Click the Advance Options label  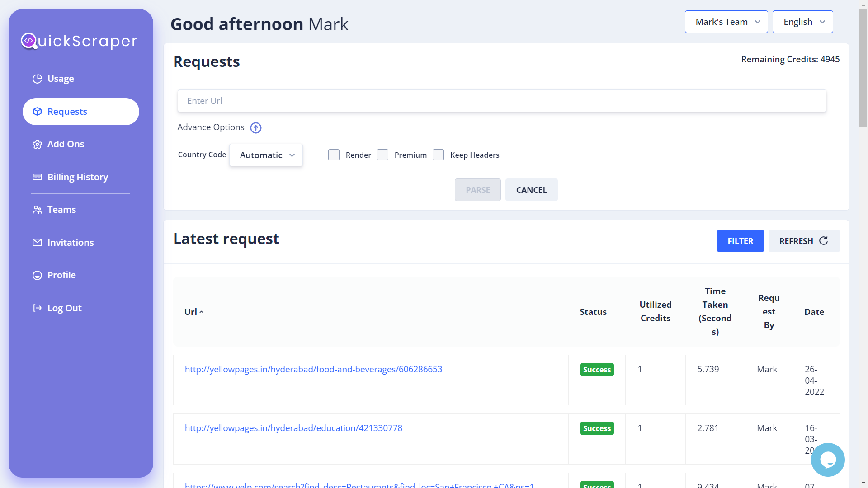pos(211,127)
